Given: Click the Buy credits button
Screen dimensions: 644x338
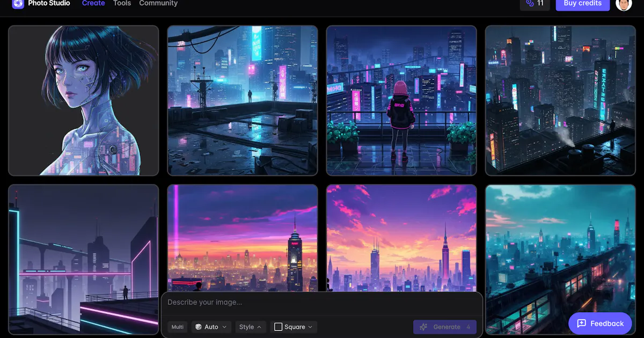Looking at the screenshot, I should (583, 4).
